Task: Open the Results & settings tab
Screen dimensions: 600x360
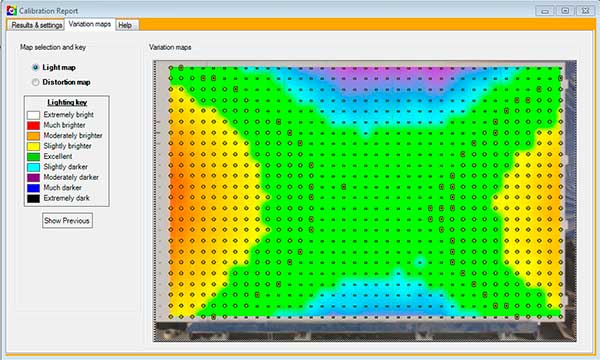Action: point(37,25)
